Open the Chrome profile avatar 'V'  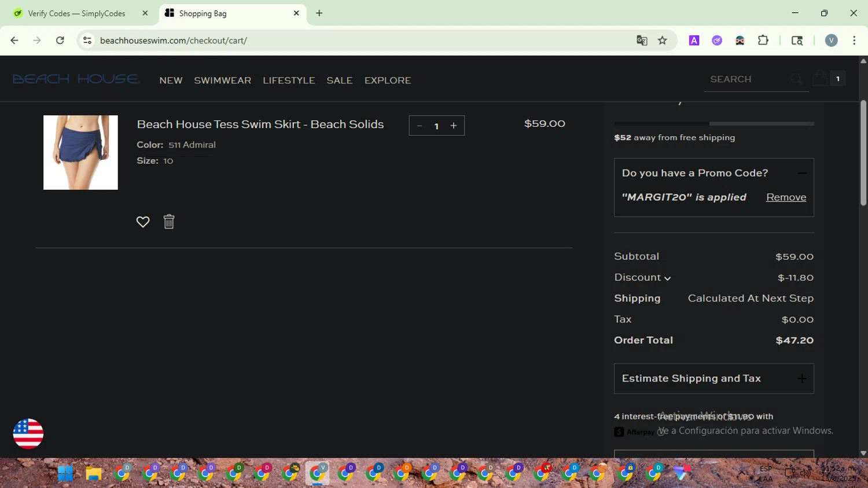click(832, 41)
